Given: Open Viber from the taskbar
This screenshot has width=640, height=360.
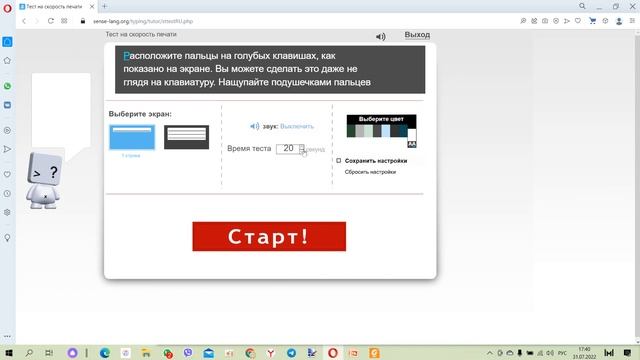Looking at the screenshot, I should (188, 353).
